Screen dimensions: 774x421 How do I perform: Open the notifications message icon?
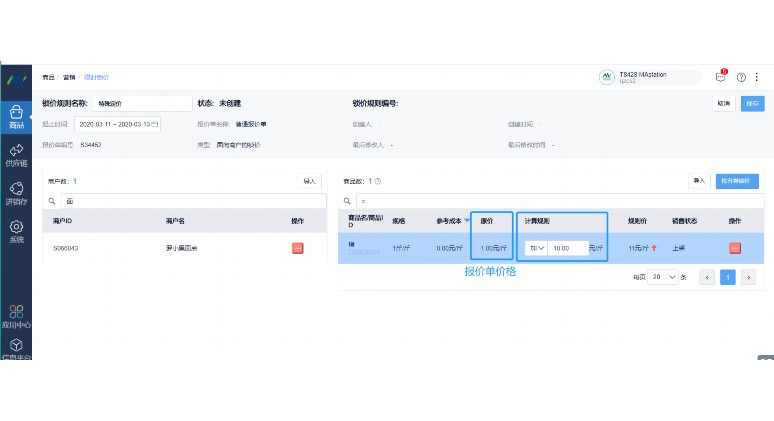[721, 77]
